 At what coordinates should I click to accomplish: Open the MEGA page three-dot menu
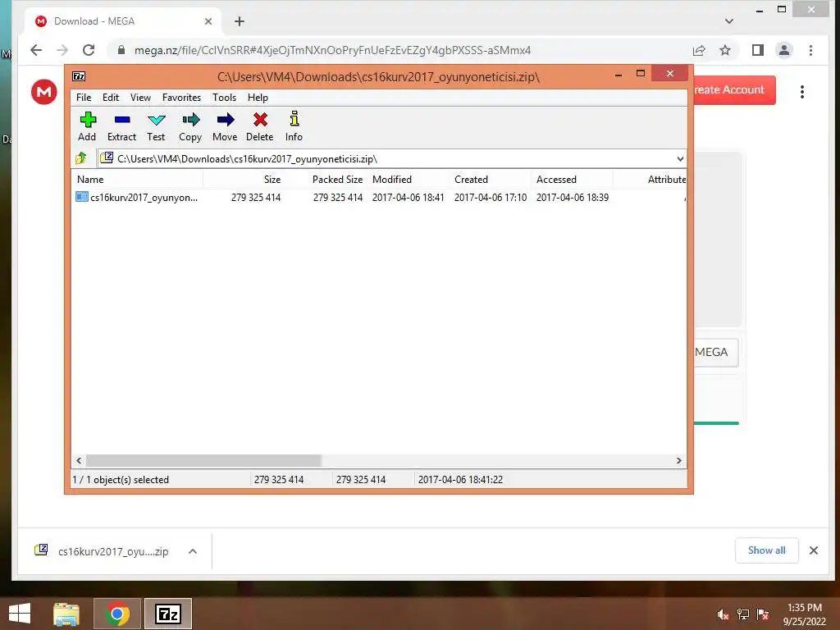(x=802, y=92)
